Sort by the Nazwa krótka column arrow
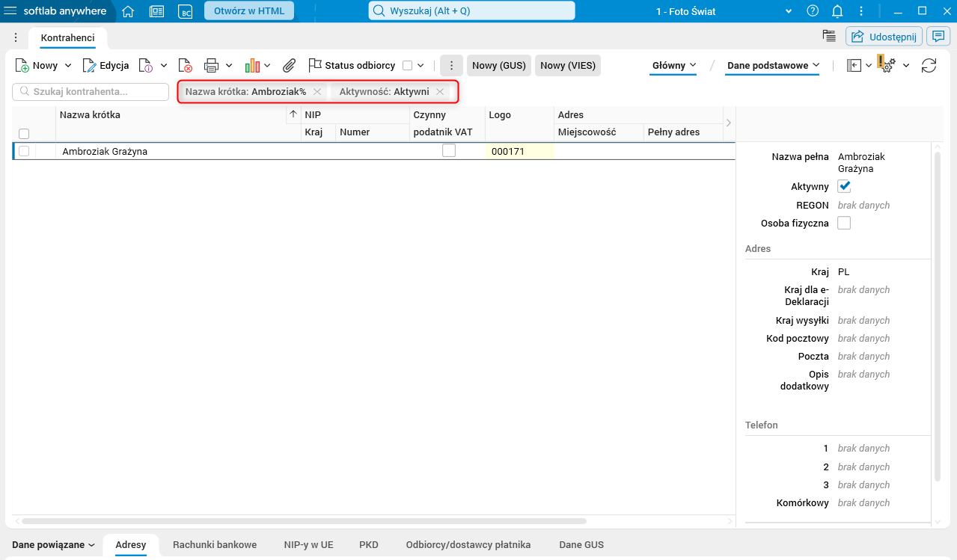 click(x=293, y=114)
